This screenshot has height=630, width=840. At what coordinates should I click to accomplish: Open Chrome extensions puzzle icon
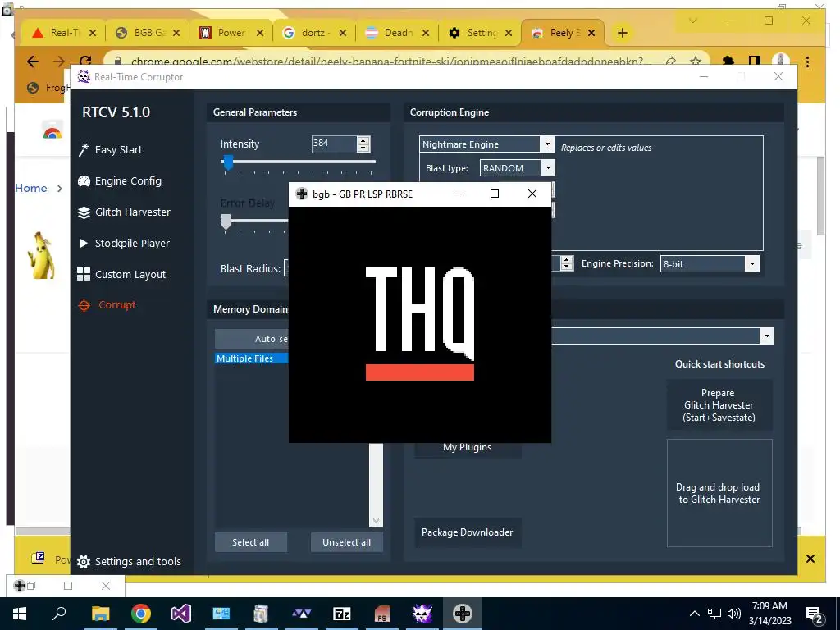(x=728, y=61)
